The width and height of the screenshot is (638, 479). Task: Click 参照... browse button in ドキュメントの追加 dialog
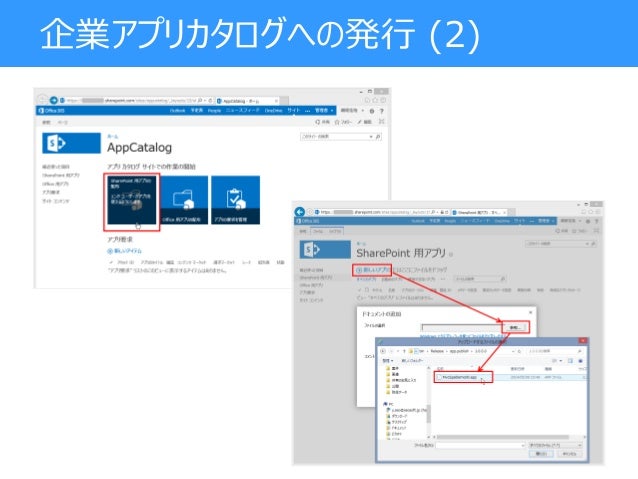515,327
